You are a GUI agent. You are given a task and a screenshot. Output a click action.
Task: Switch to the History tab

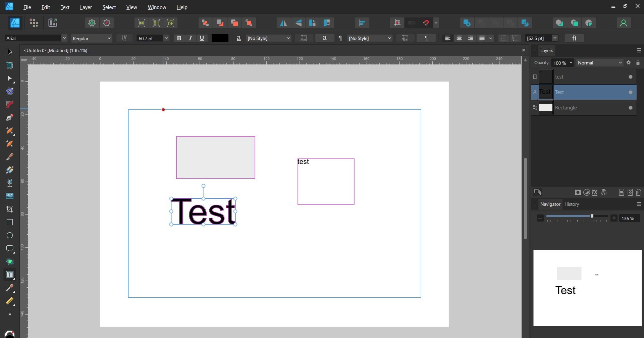[572, 204]
